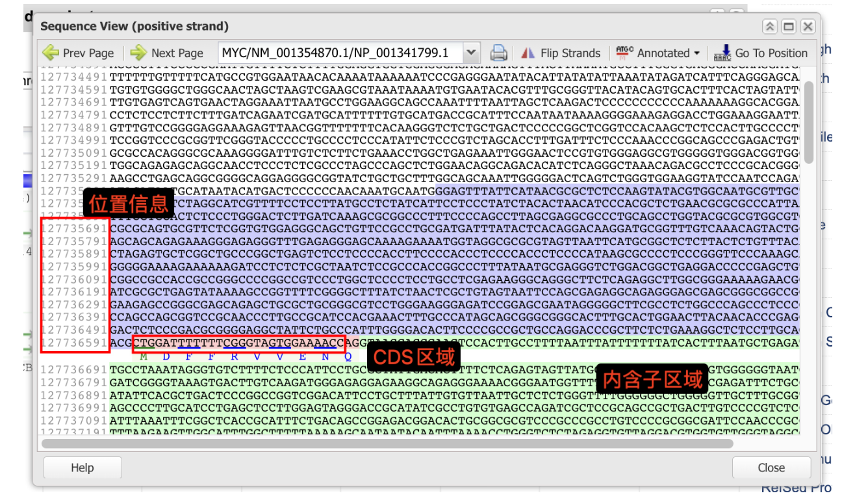
Task: Click the Flip Strands icon
Action: click(529, 53)
